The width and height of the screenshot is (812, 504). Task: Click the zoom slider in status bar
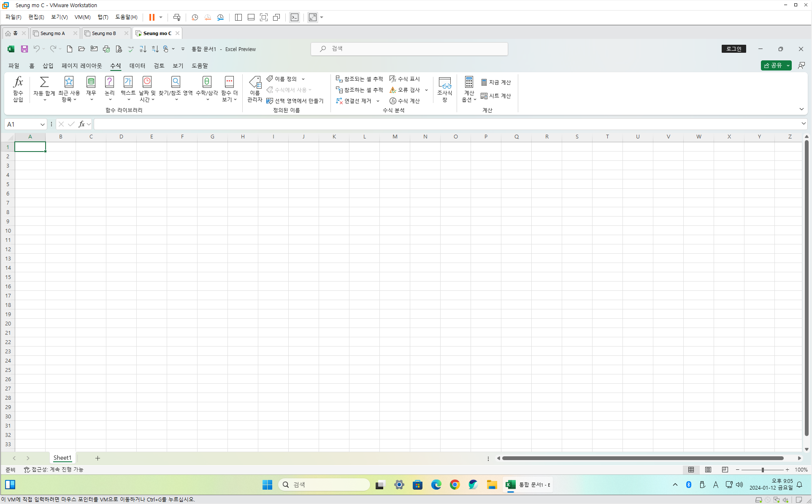coord(762,469)
